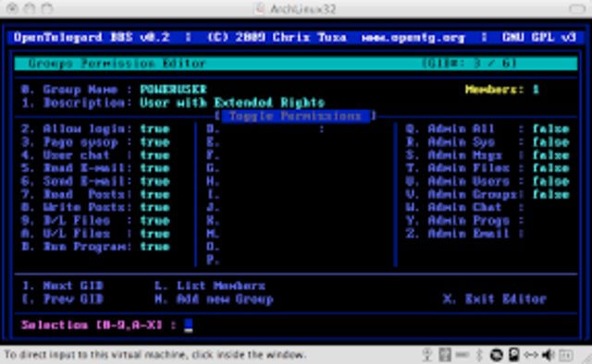Click the 'Read Posts' true value
Image resolution: width=592 pixels, height=364 pixels.
tap(154, 195)
